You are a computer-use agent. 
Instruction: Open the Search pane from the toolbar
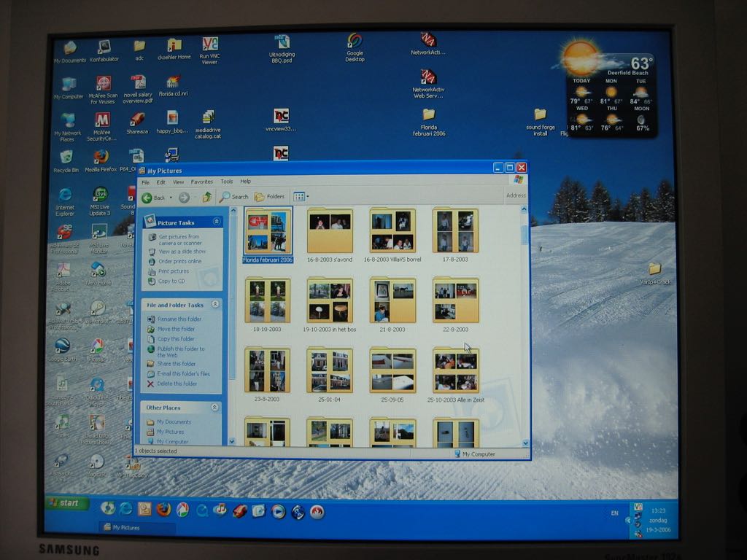(234, 197)
